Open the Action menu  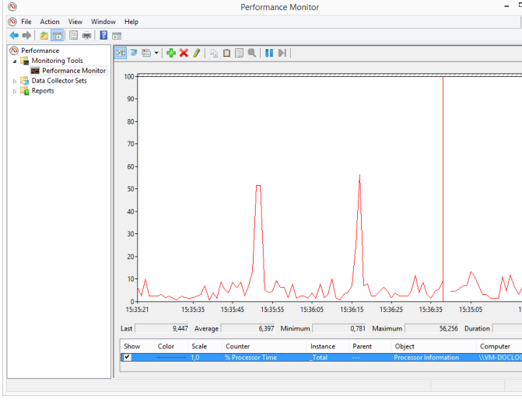coord(50,22)
